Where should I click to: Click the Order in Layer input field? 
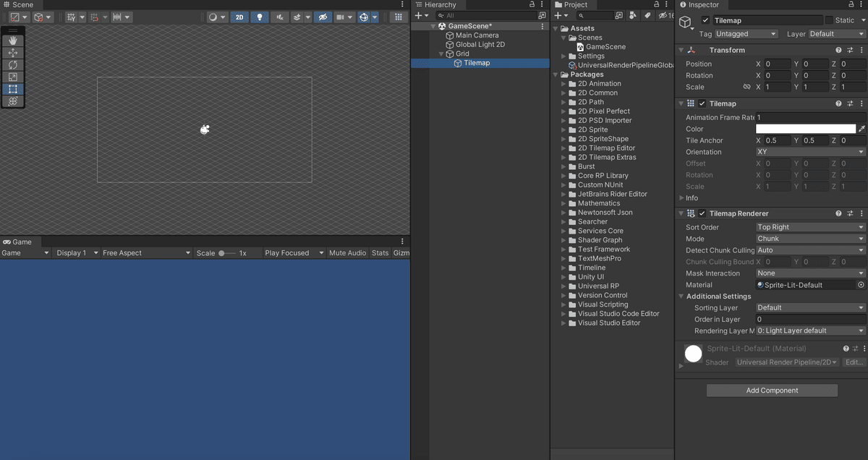pos(810,319)
